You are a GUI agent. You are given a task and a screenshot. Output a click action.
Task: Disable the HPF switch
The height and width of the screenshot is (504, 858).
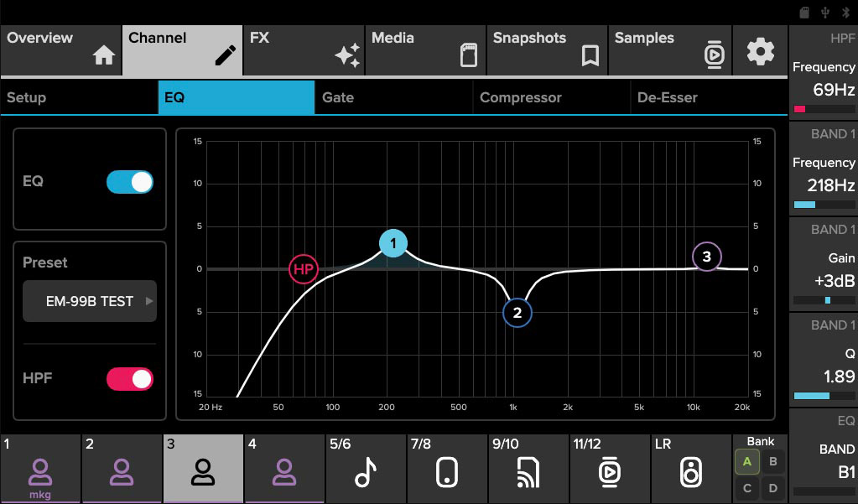click(x=130, y=379)
